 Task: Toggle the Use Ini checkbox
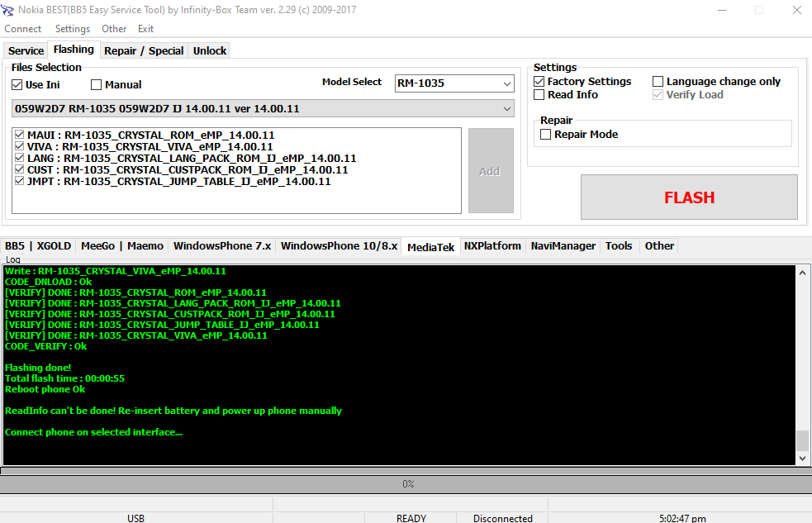point(17,84)
